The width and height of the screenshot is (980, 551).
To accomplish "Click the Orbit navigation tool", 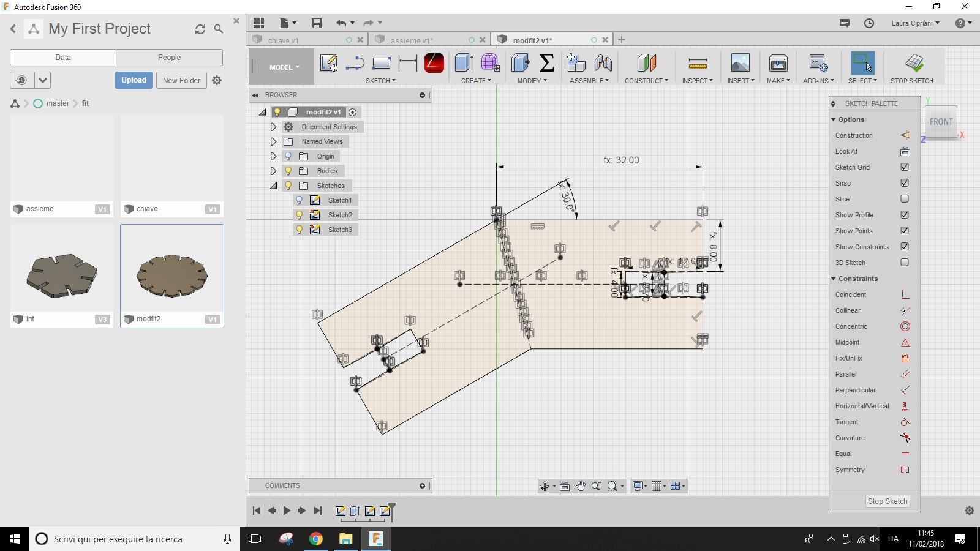I will coord(544,486).
